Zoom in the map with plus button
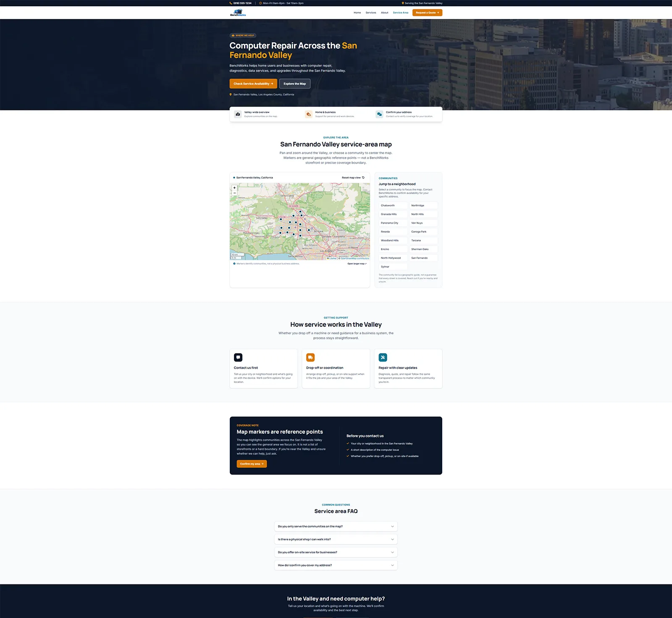 coord(234,188)
